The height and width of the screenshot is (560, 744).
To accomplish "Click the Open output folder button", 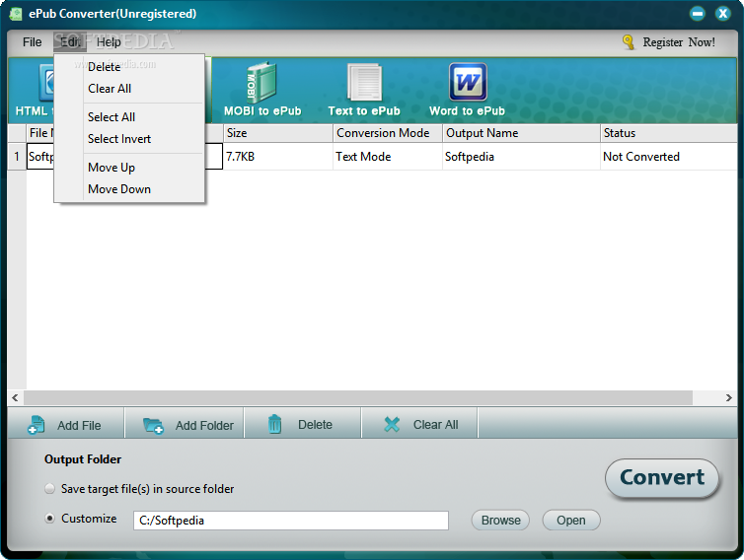I will click(x=570, y=521).
